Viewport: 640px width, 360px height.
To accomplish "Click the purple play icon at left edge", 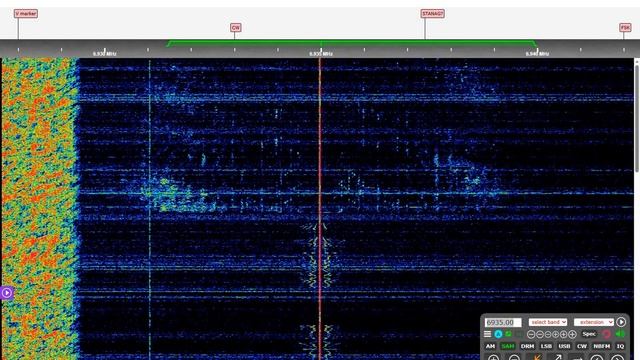I will [7, 293].
